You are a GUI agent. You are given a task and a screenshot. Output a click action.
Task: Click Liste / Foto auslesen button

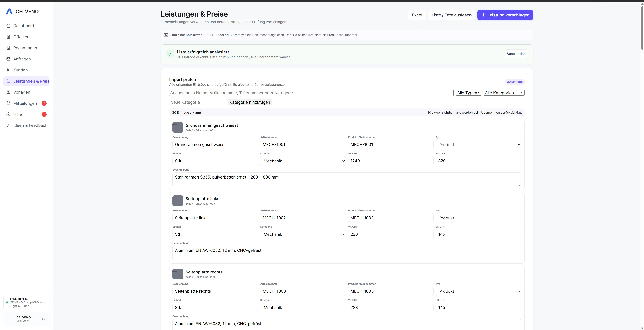[451, 15]
